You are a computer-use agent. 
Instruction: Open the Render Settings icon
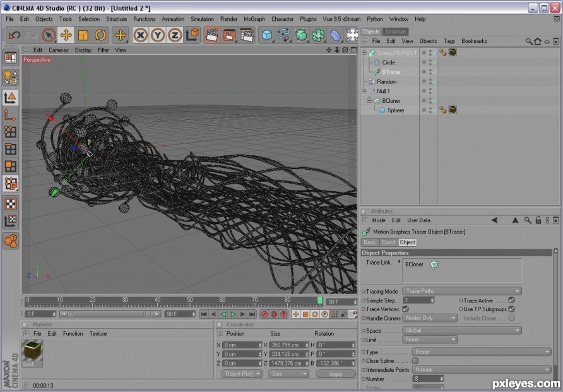[247, 35]
